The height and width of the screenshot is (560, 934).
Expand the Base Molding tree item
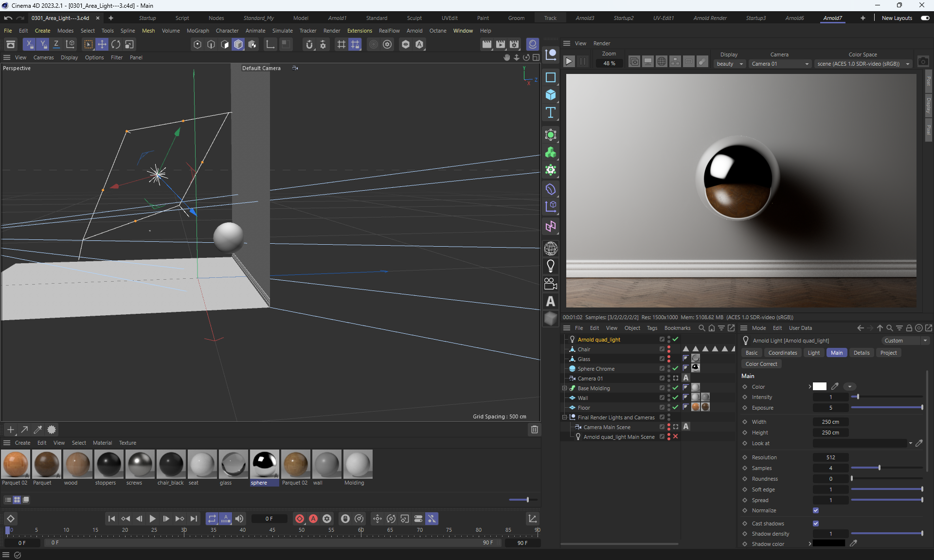[x=565, y=388]
